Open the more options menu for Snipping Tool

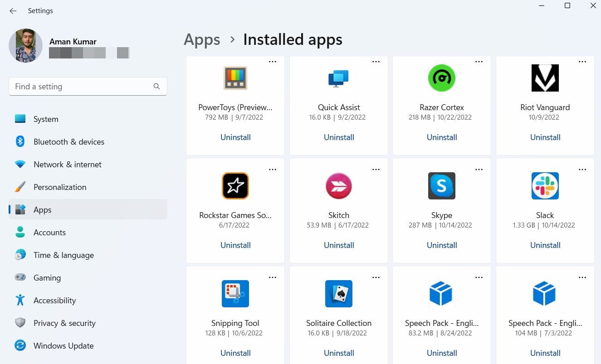(x=273, y=277)
